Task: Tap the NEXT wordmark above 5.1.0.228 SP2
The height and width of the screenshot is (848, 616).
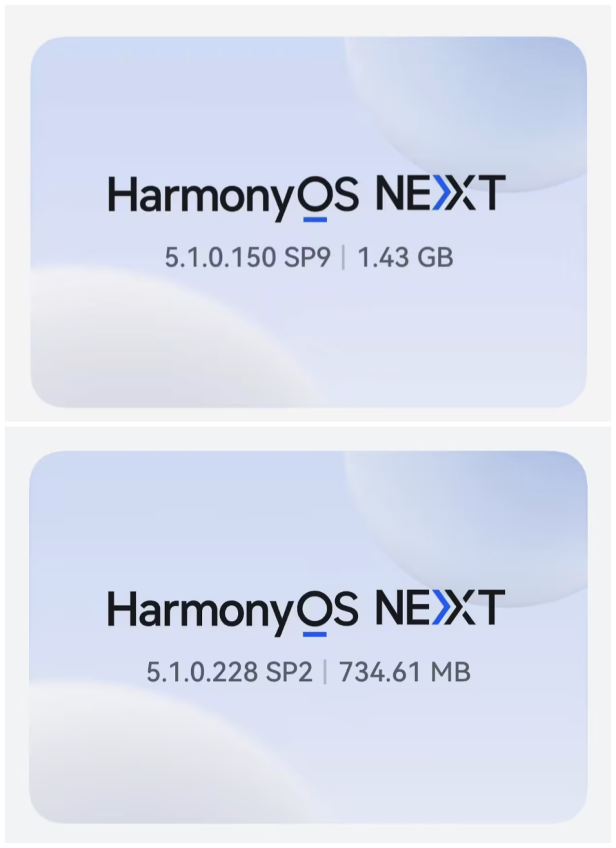Action: pos(440,607)
